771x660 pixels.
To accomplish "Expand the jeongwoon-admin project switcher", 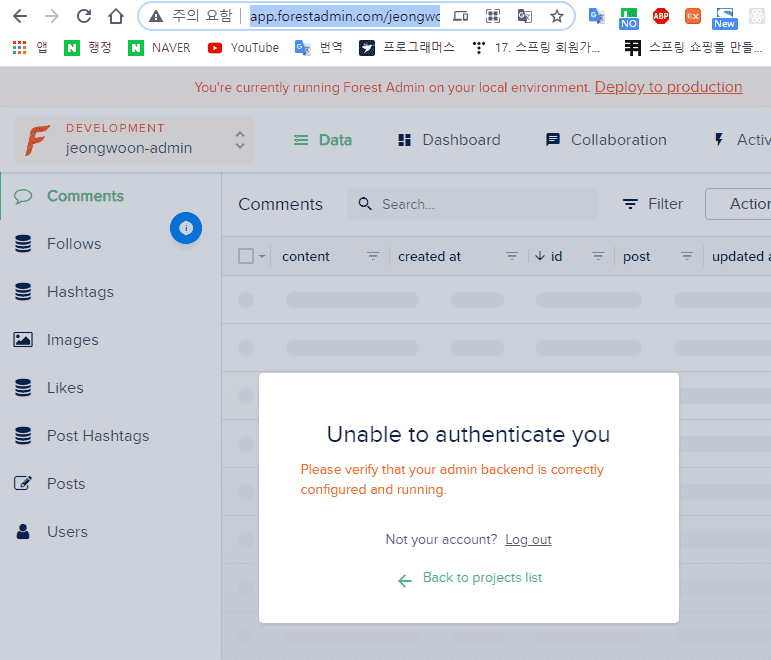I will pos(239,140).
